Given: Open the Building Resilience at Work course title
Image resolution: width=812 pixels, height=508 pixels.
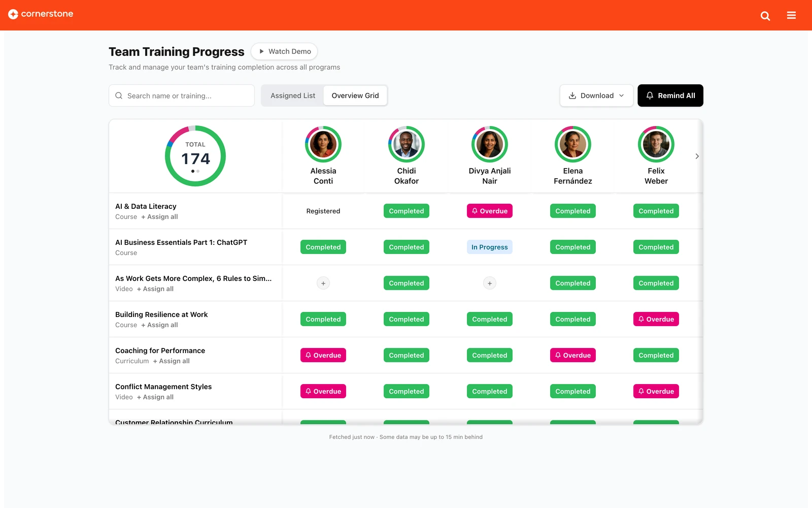Looking at the screenshot, I should click(161, 315).
